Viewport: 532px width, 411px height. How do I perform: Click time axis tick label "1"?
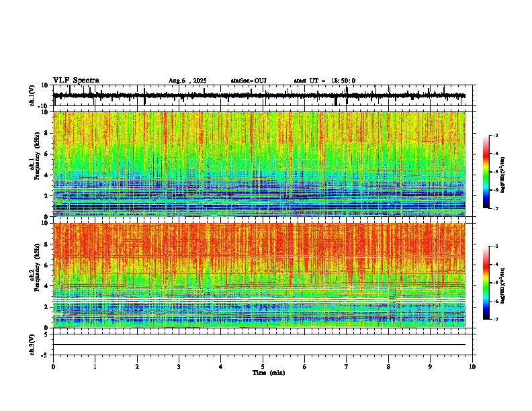pyautogui.click(x=95, y=367)
